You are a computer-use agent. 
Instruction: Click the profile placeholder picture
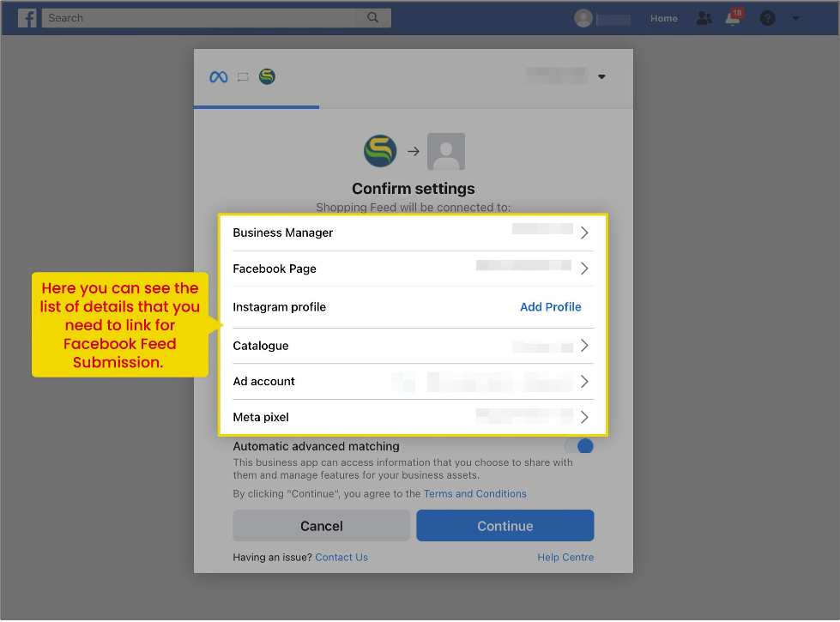[x=446, y=151]
